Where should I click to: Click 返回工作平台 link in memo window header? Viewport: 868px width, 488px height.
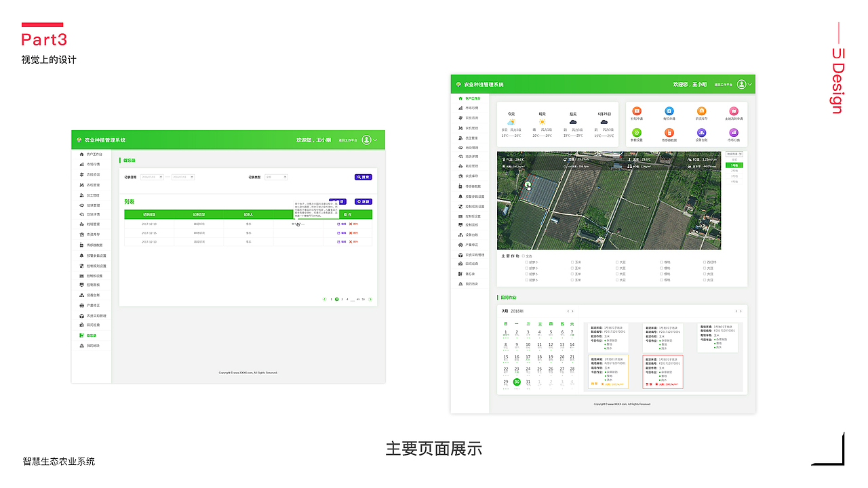(347, 140)
